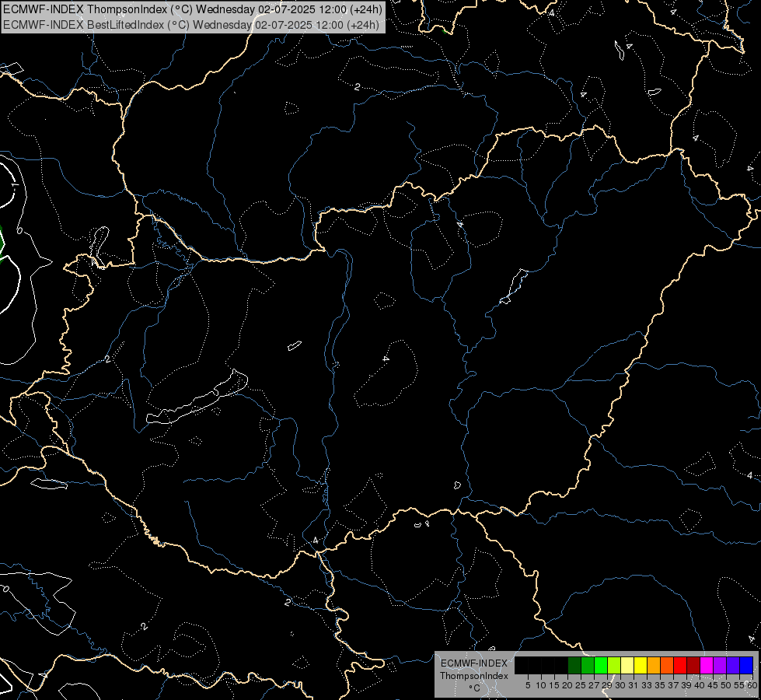The width and height of the screenshot is (761, 700).
Task: Click the orange-red 35–37 legend swatch
Action: tap(667, 665)
